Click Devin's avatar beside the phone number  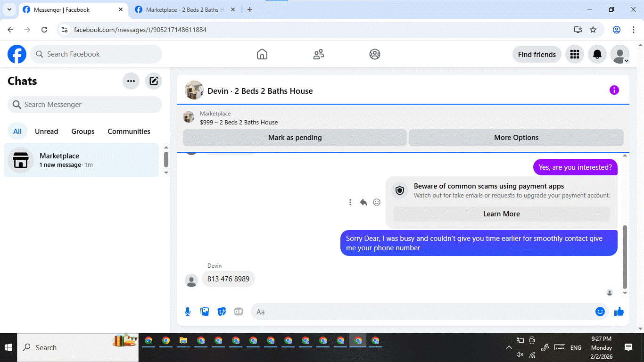coord(191,280)
